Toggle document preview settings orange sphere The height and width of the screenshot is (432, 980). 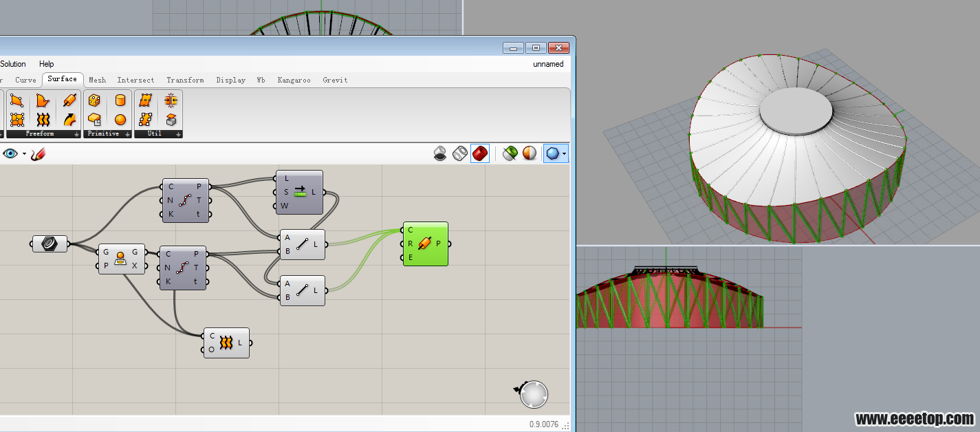[x=530, y=153]
